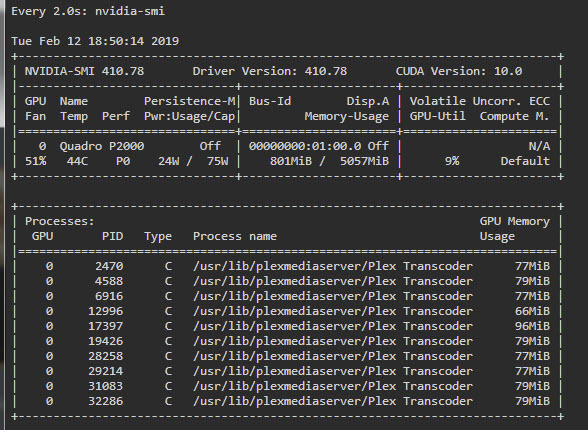588x430 pixels.
Task: Click the 'Every 2.0s: nvidia-smi' watch header
Action: (88, 11)
